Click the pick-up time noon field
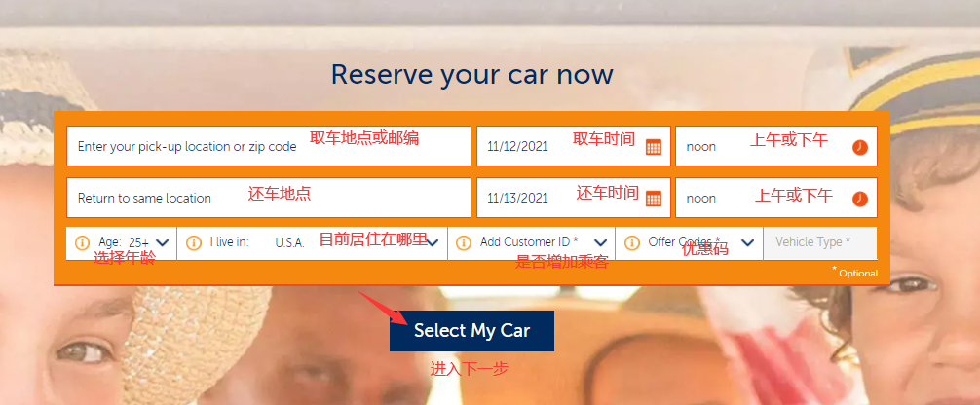Viewport: 980px width, 405px height. [x=776, y=146]
